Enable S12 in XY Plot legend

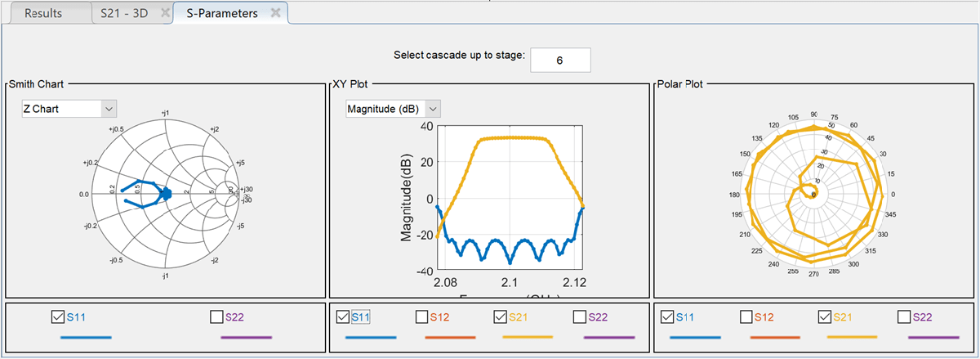(x=421, y=316)
